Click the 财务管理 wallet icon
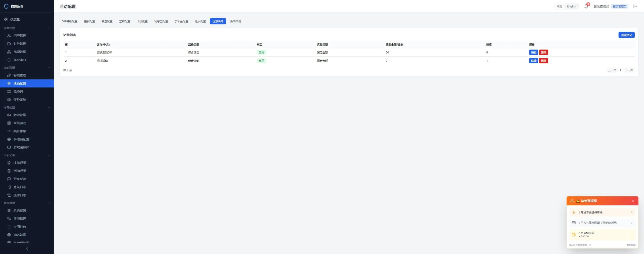Screen dimensions: 644x254 coord(9,44)
